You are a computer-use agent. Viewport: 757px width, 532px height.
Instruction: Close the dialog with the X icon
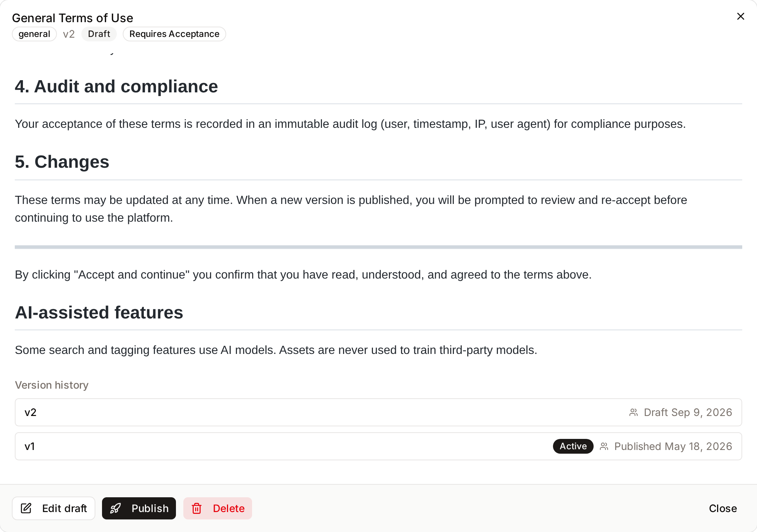click(x=740, y=16)
